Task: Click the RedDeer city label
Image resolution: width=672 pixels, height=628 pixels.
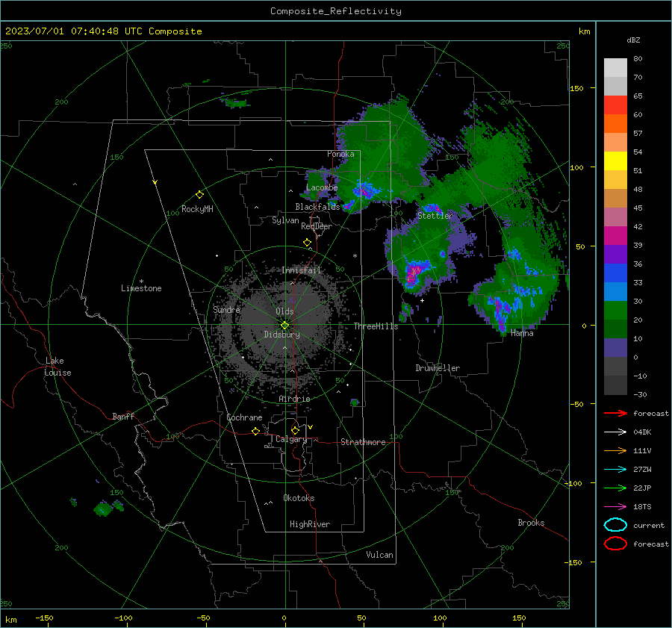Action: coord(317,226)
